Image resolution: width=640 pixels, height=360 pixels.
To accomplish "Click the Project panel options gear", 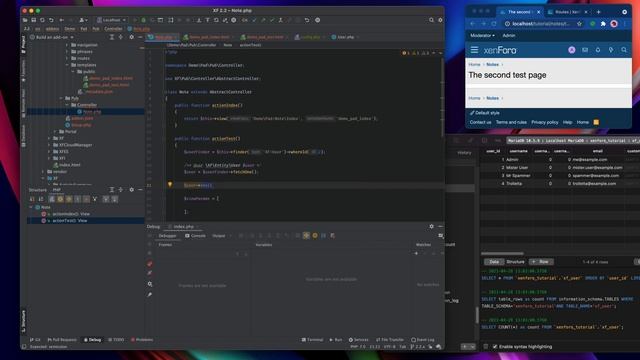I will [x=131, y=37].
